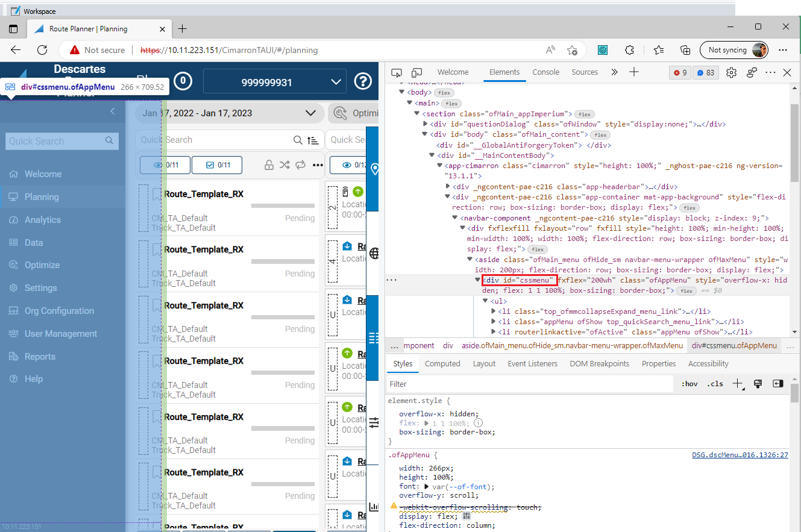Viewport: 801px width, 532px height.
Task: Click the filter sliders icon near the bottom toolbar
Action: [x=374, y=422]
